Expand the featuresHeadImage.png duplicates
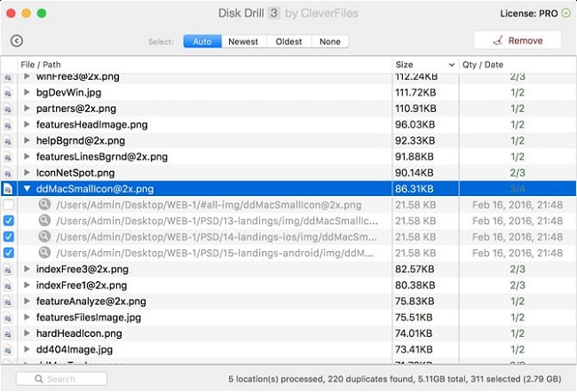 pos(27,124)
